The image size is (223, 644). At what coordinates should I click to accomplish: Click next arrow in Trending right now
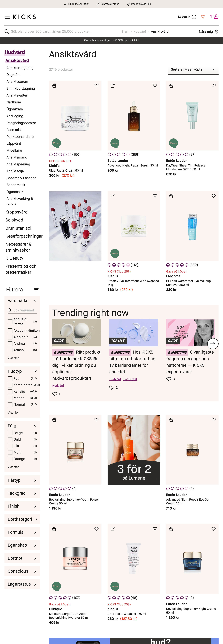[x=213, y=344]
